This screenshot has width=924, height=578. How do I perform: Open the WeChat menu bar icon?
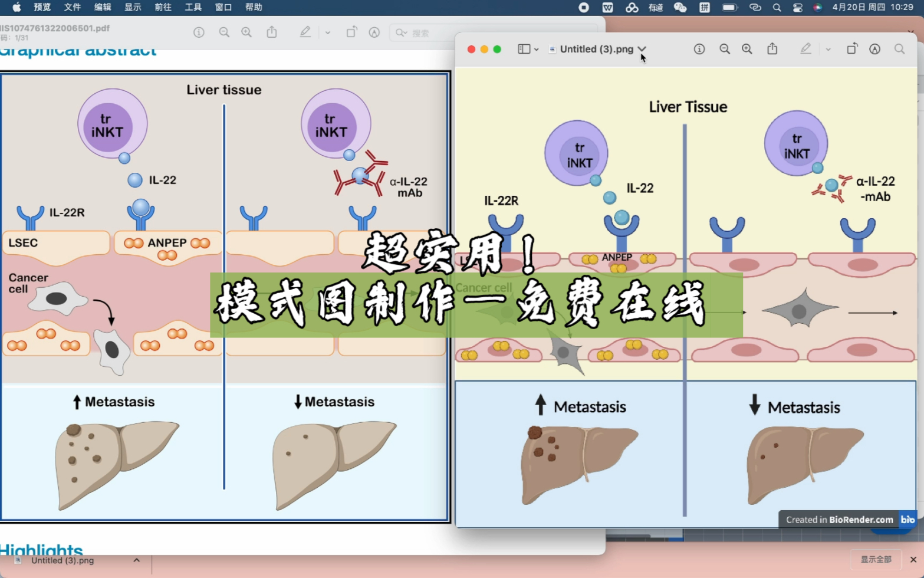pyautogui.click(x=680, y=7)
